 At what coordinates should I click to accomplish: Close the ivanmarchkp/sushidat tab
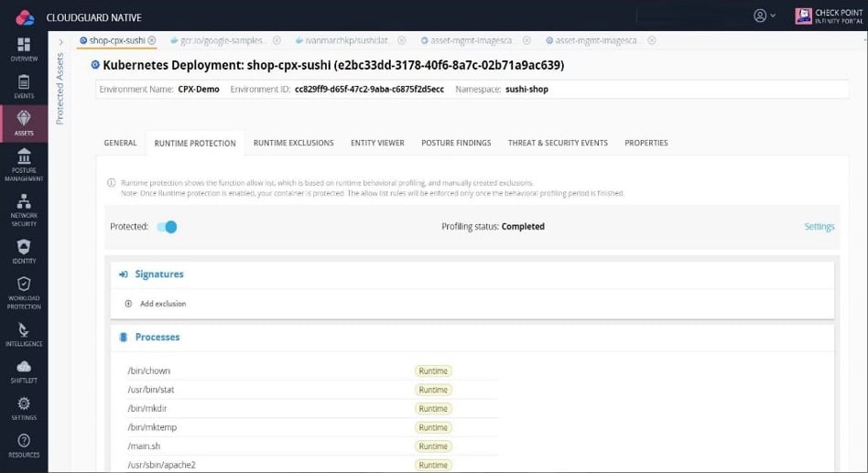click(x=402, y=40)
